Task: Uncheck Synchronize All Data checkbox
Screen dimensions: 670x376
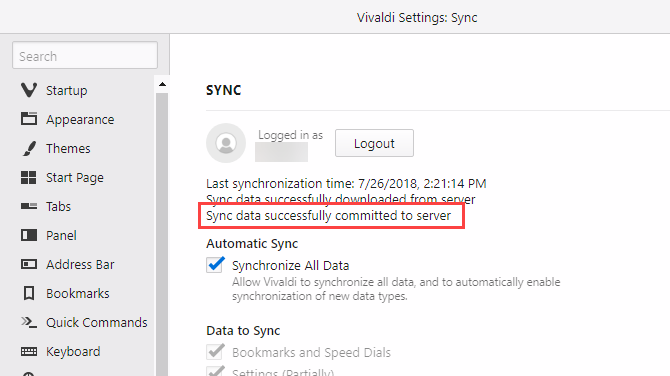Action: pos(215,264)
